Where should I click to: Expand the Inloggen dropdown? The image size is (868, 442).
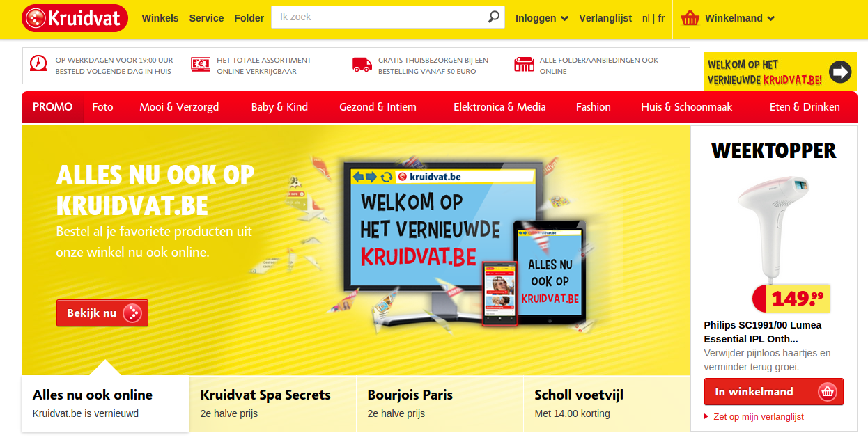(542, 18)
